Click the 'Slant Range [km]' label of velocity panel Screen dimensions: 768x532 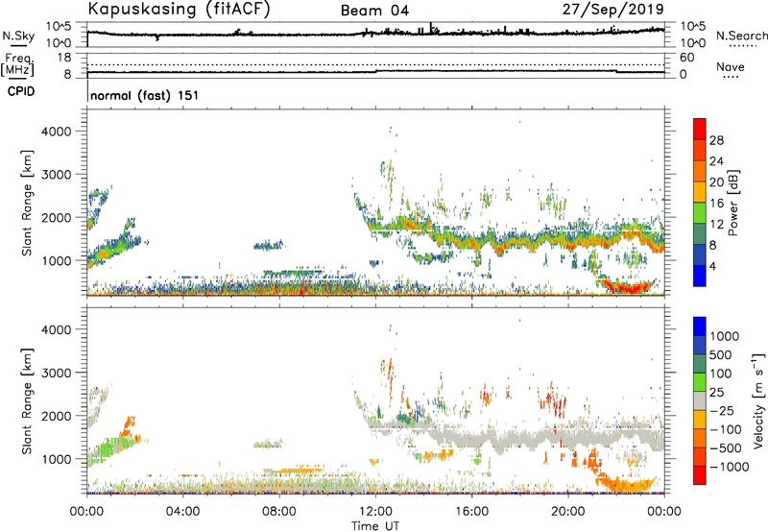pos(27,401)
